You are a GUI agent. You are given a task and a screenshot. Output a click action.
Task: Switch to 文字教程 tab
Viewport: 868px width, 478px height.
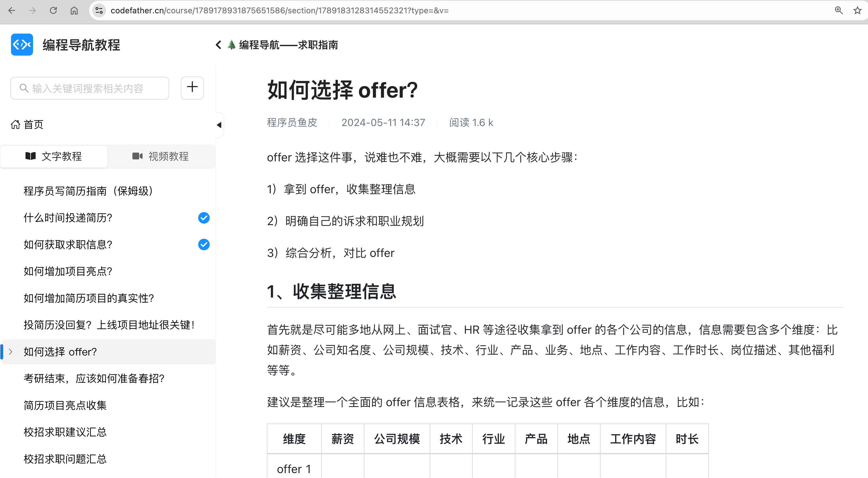pyautogui.click(x=54, y=156)
